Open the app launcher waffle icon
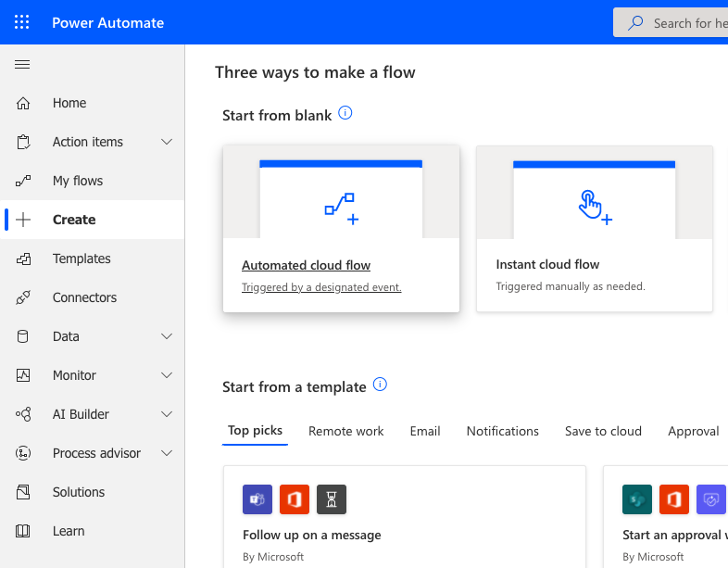The height and width of the screenshot is (568, 728). [x=22, y=22]
